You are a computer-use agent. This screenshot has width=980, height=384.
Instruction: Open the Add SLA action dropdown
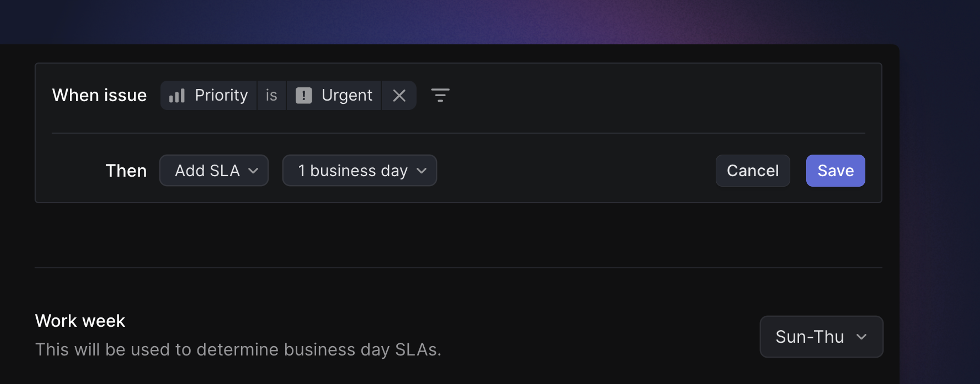pos(214,171)
